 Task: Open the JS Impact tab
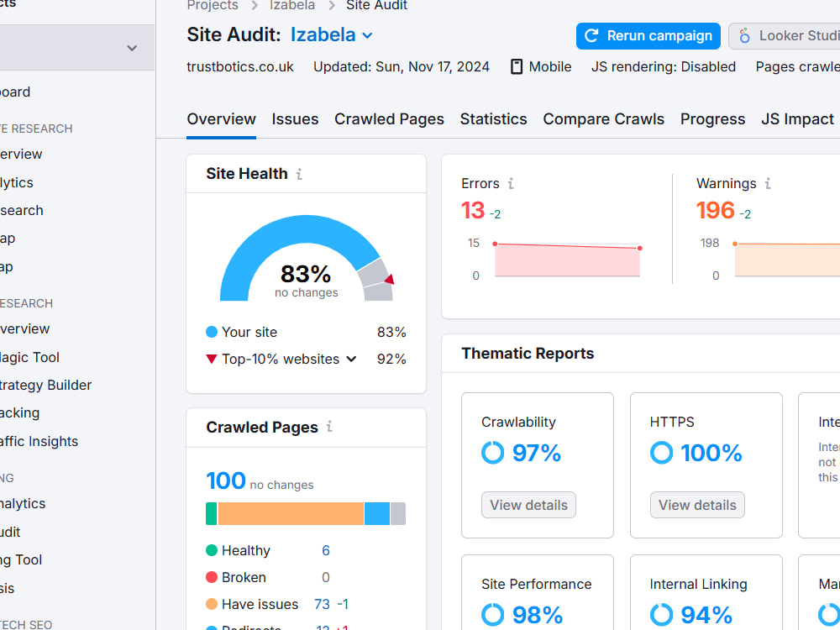798,119
